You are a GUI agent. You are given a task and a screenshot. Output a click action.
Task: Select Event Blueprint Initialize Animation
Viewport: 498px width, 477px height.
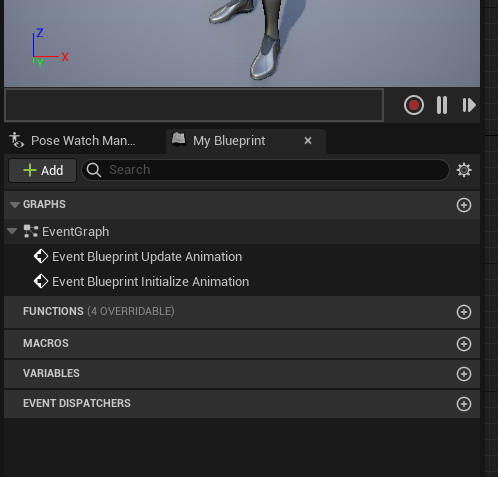pos(151,282)
